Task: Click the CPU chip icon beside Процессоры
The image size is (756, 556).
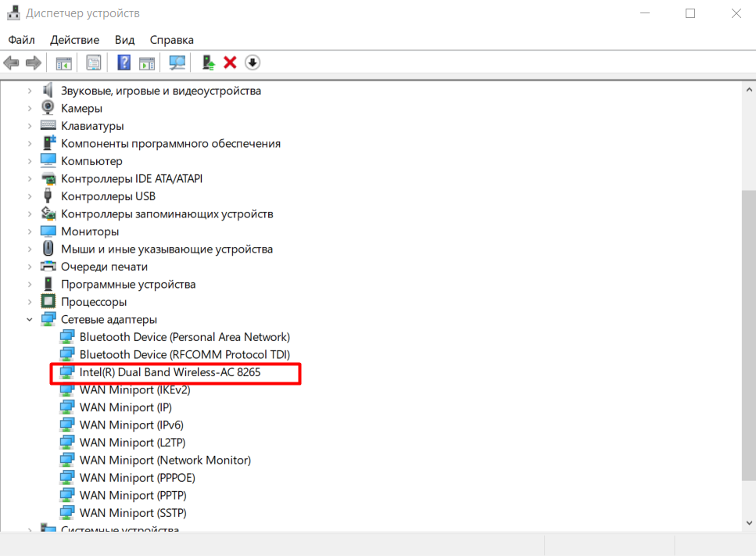Action: [x=48, y=301]
